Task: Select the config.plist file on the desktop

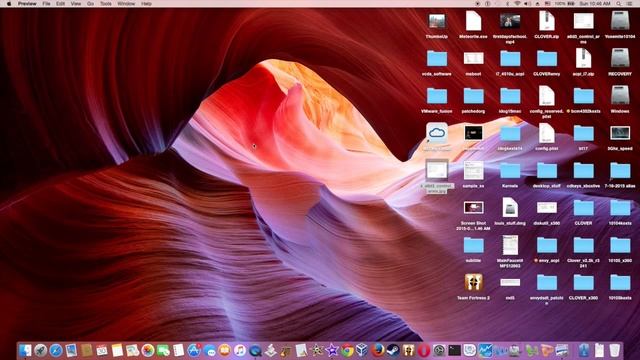Action: coord(547,133)
